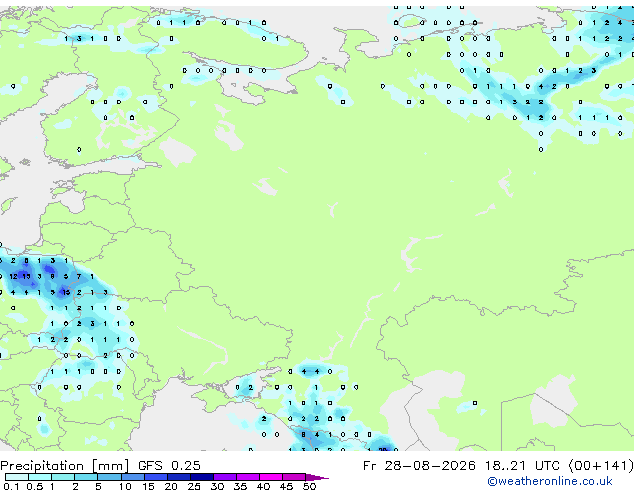Click the '35' legend scale label

coord(240,486)
